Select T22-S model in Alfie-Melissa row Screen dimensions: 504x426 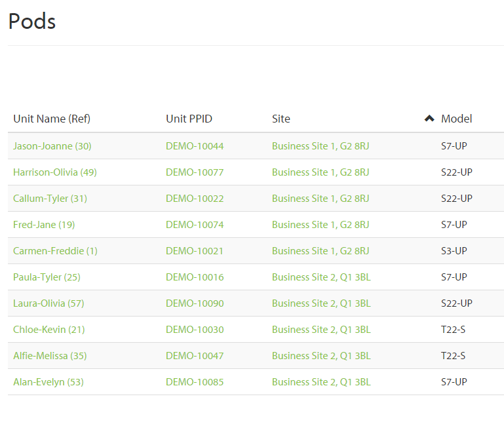click(453, 356)
